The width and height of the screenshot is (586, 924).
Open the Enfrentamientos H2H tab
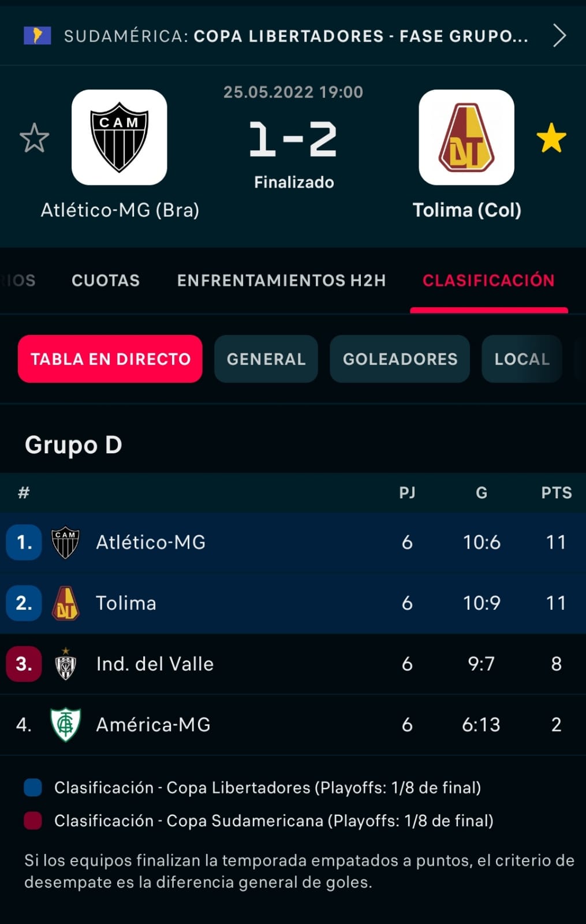(x=281, y=281)
